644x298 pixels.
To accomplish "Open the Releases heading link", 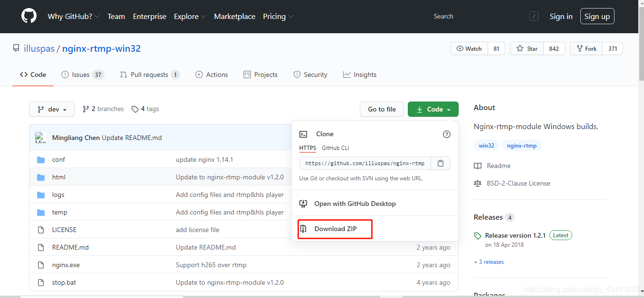I will [488, 217].
